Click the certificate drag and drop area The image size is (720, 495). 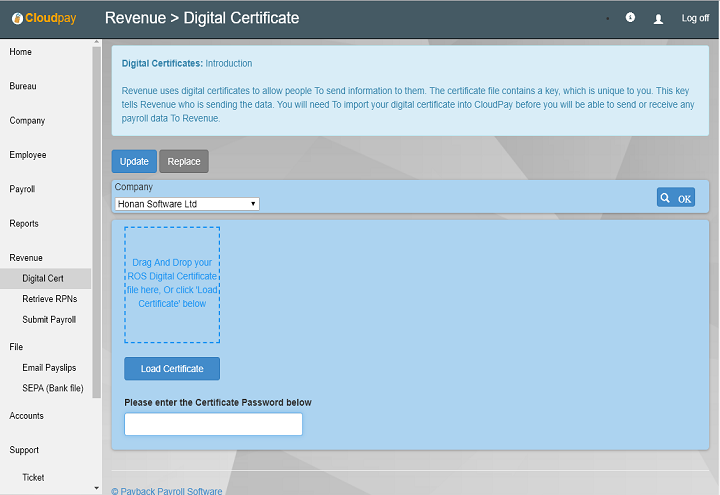pos(172,284)
